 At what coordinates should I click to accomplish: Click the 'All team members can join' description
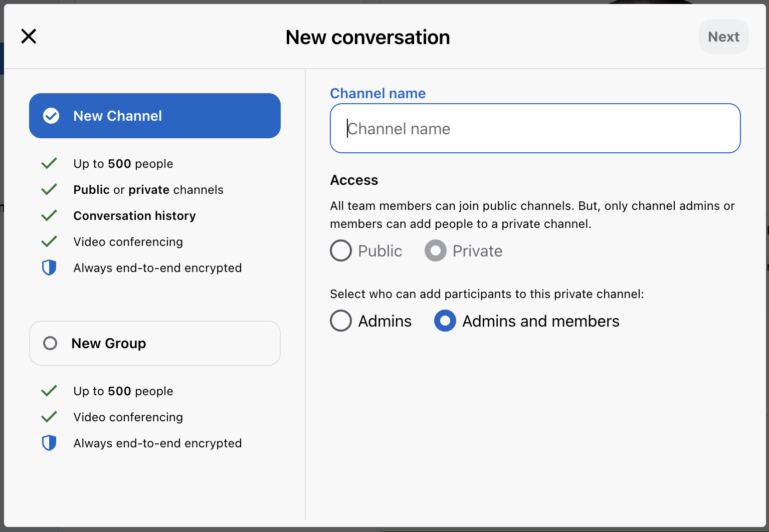click(532, 214)
